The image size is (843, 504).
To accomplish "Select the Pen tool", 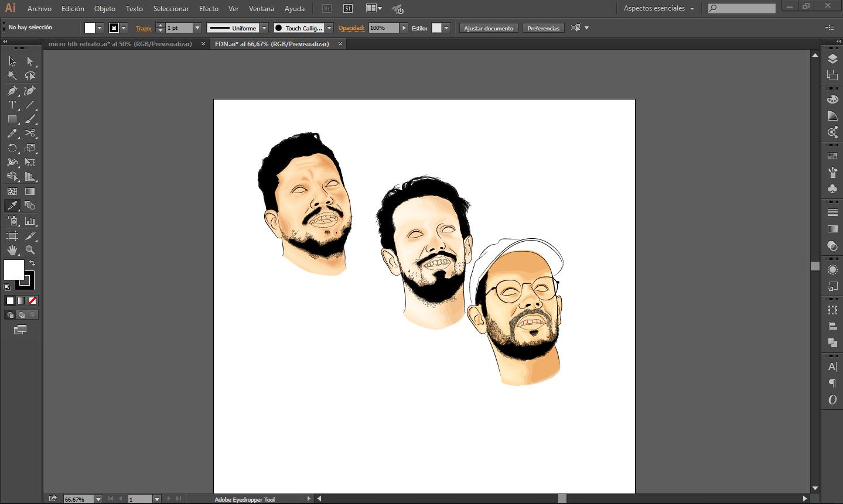I will point(12,91).
